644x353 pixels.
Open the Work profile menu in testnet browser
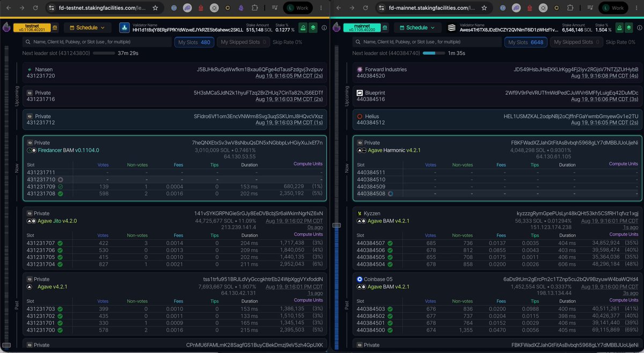point(298,8)
